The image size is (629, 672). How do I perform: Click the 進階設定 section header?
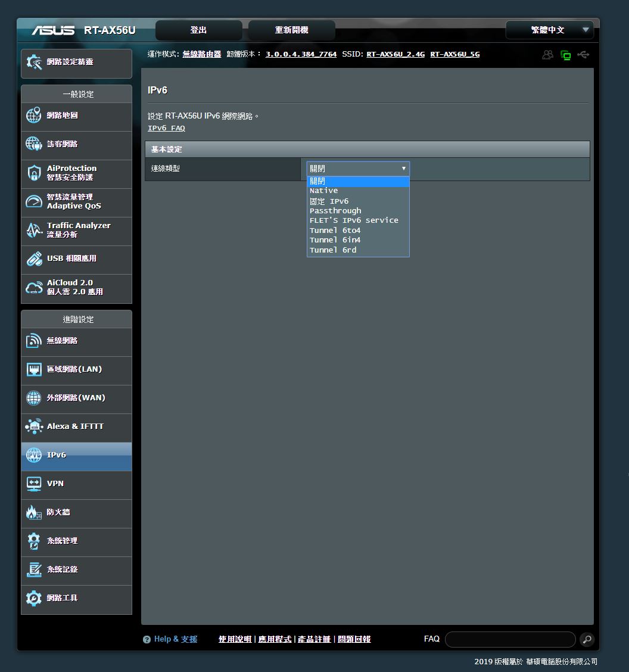tap(77, 319)
